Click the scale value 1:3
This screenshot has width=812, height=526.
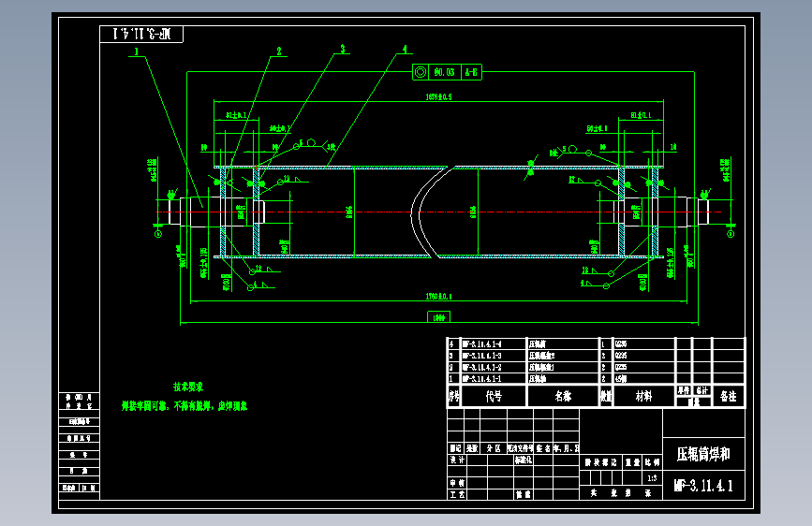click(x=652, y=478)
